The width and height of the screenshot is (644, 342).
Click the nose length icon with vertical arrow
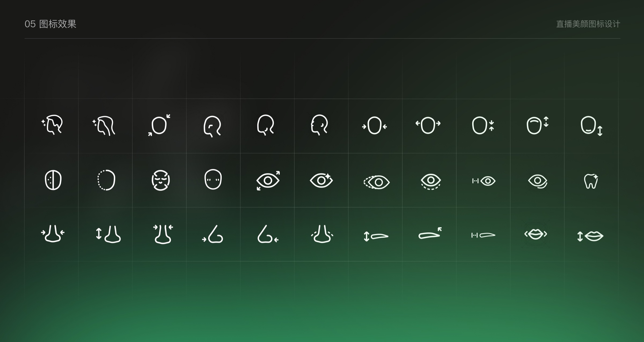[x=108, y=234]
